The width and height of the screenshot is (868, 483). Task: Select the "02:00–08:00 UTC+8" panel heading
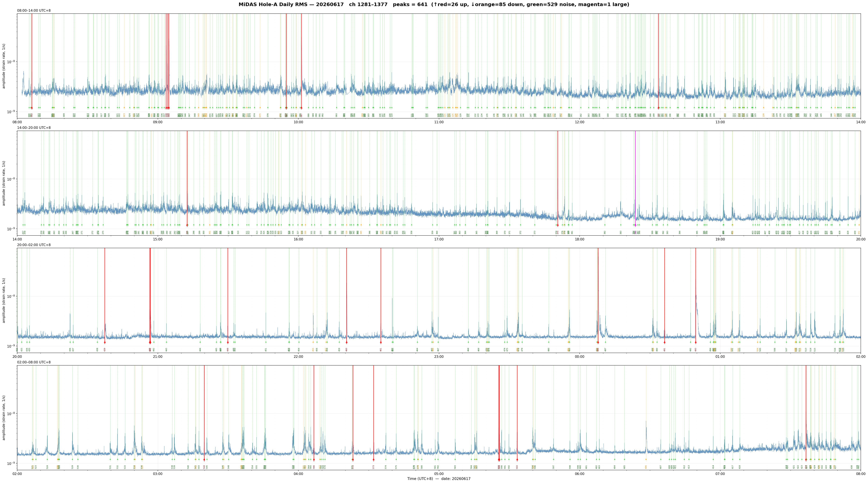[34, 362]
